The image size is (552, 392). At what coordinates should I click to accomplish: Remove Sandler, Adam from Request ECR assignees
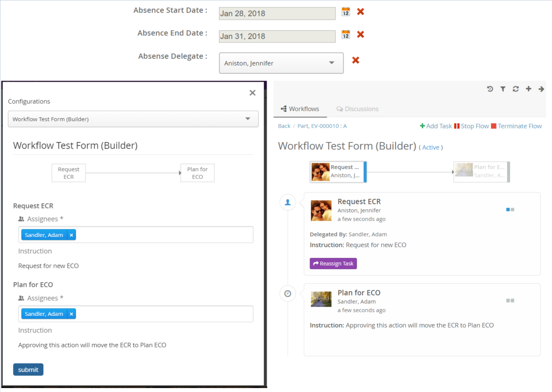click(71, 235)
